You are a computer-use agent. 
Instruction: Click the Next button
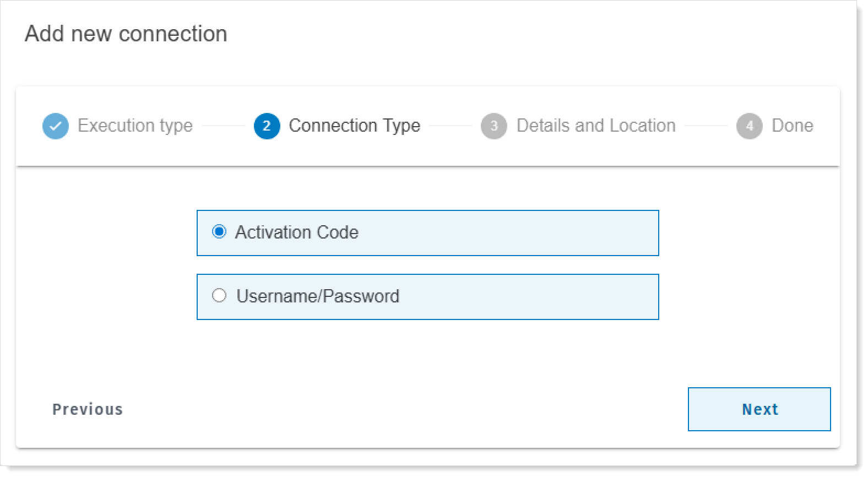coord(759,409)
